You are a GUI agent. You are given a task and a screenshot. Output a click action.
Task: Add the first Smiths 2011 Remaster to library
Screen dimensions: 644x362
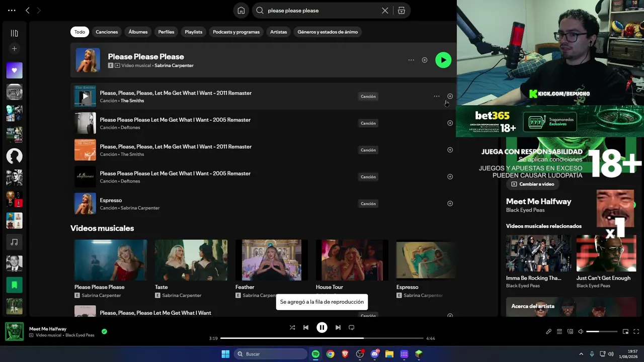[450, 96]
